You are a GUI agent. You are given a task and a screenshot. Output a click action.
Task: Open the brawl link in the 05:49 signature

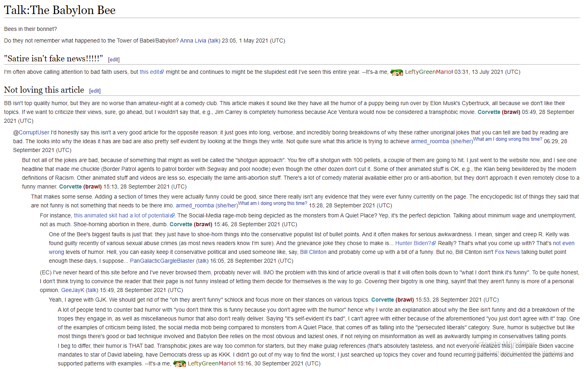coord(511,112)
